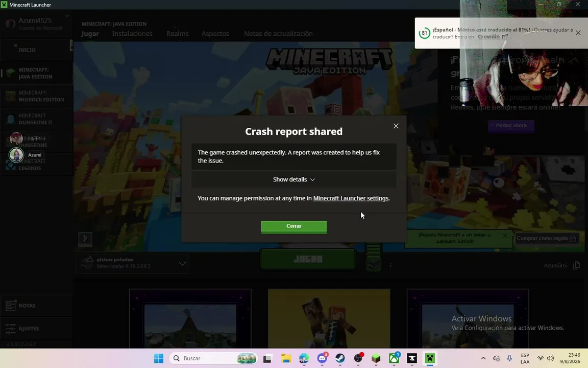Open the volume speaker tray icon
588x368 pixels.
[550, 359]
